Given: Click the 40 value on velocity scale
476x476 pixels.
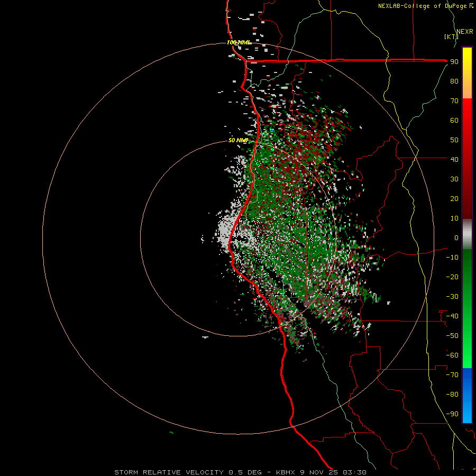Looking at the screenshot, I should [454, 160].
